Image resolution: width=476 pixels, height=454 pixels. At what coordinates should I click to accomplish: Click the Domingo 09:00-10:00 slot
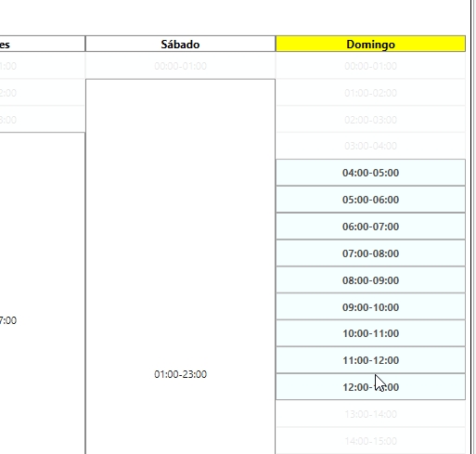[370, 307]
